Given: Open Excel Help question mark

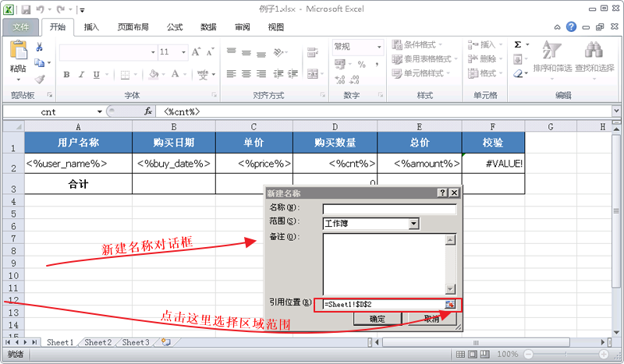Looking at the screenshot, I should tap(571, 27).
